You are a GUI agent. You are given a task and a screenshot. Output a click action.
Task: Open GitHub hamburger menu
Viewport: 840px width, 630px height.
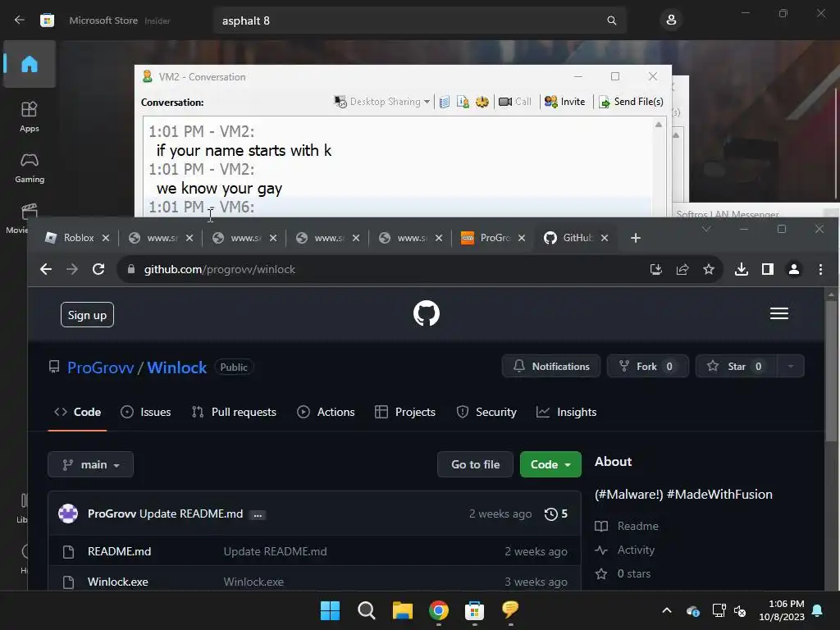click(x=779, y=313)
